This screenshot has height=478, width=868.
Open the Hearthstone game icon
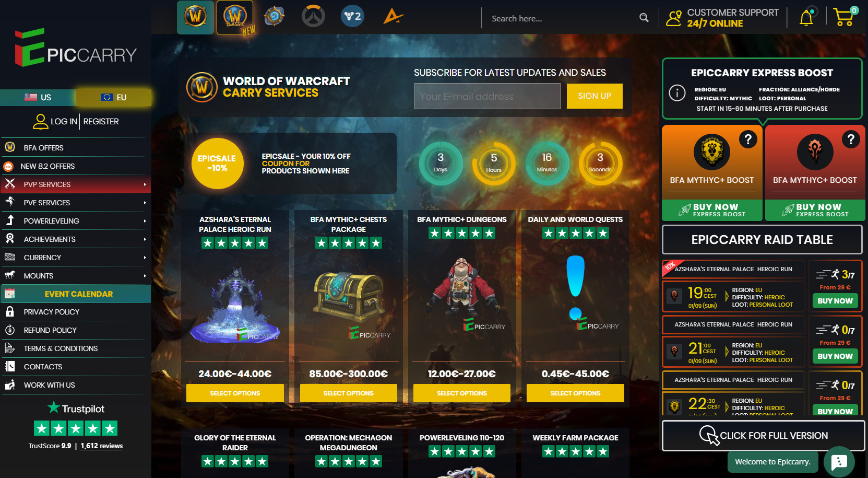point(274,17)
